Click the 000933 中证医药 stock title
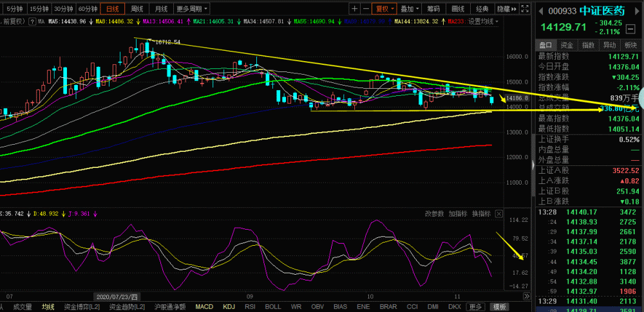This screenshot has height=312, width=644. point(587,11)
